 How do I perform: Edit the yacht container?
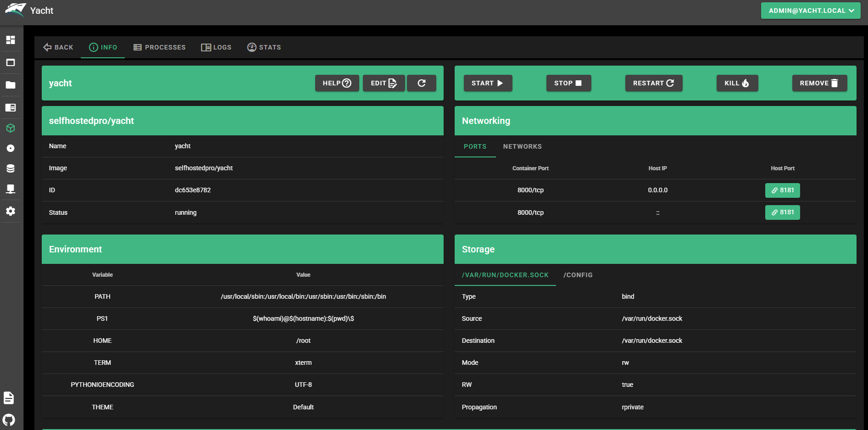click(x=384, y=83)
